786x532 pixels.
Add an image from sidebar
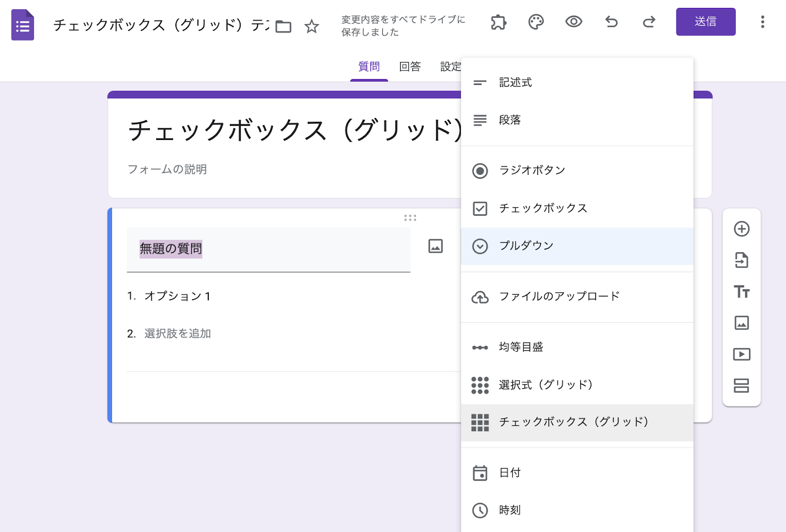tap(741, 323)
